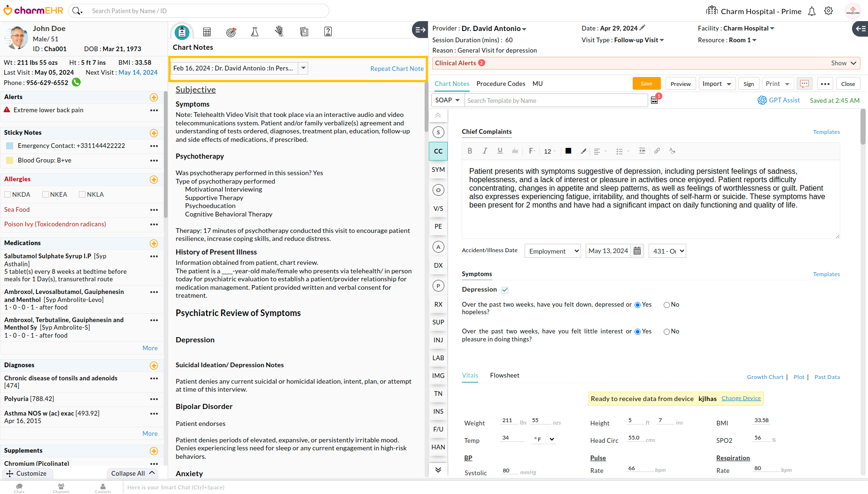Screen dimensions: 868x494
Task: Click the green phone call icon
Action: click(77, 83)
